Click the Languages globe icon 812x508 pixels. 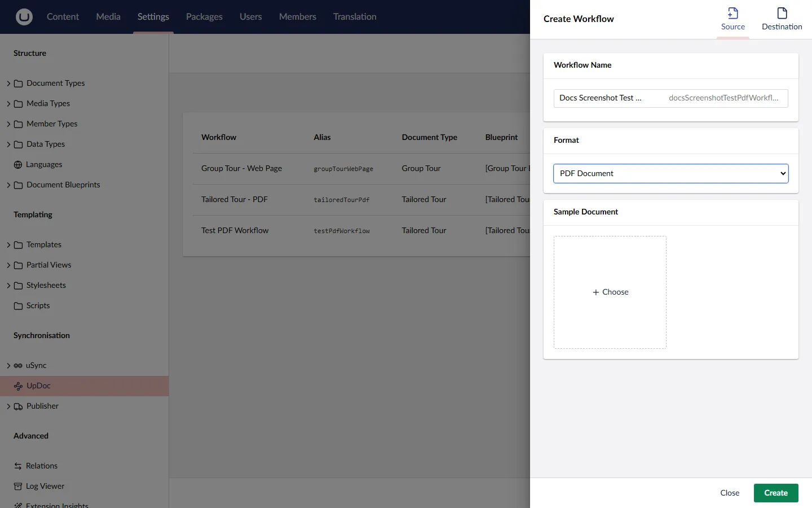18,165
